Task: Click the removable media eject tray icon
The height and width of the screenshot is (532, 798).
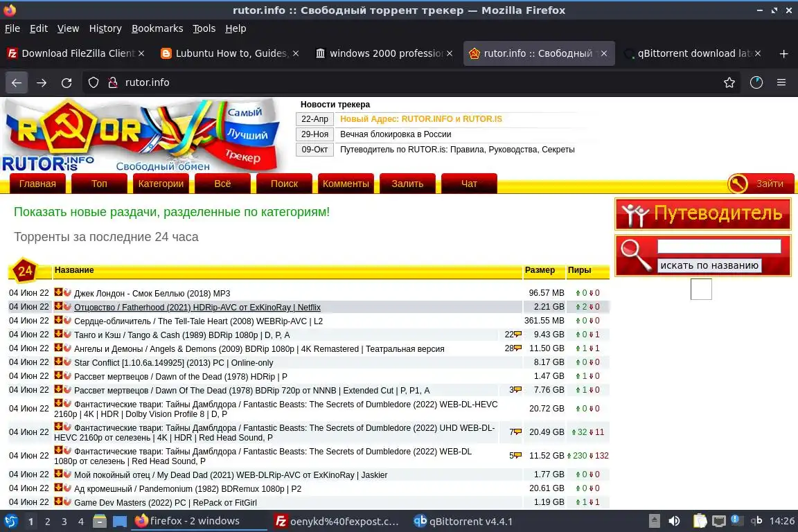Action: pos(655,522)
